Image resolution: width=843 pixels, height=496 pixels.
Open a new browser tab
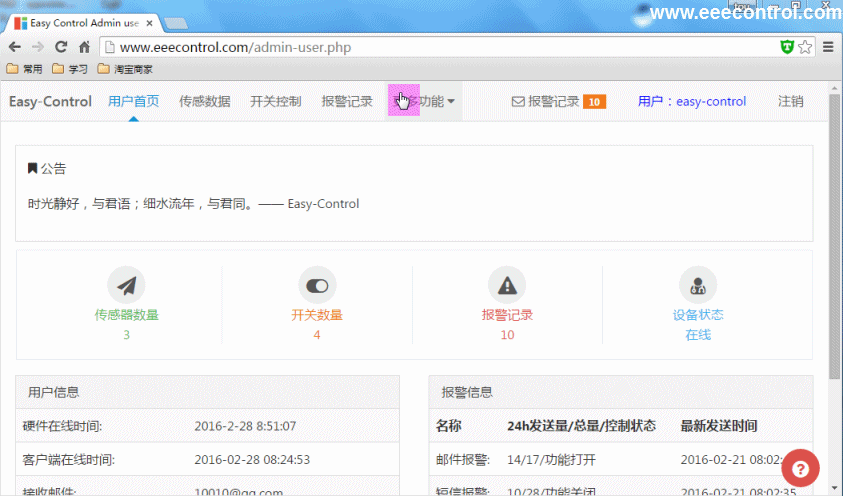(x=176, y=23)
